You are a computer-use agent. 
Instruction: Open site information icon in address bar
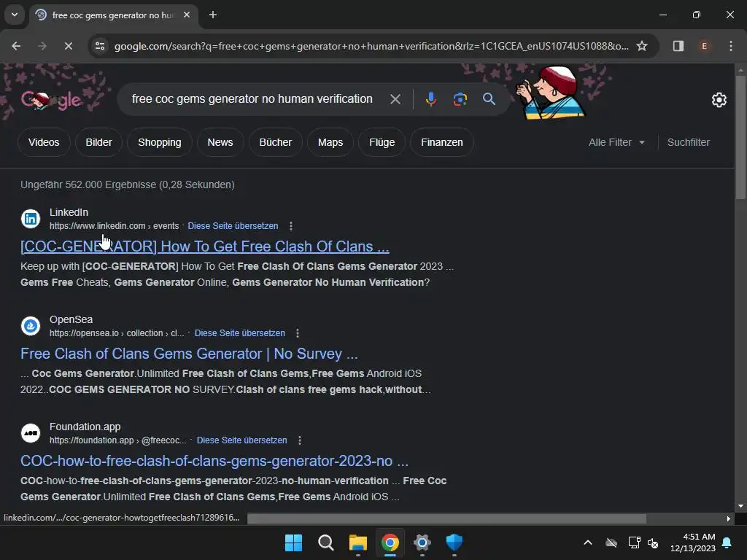coord(100,46)
